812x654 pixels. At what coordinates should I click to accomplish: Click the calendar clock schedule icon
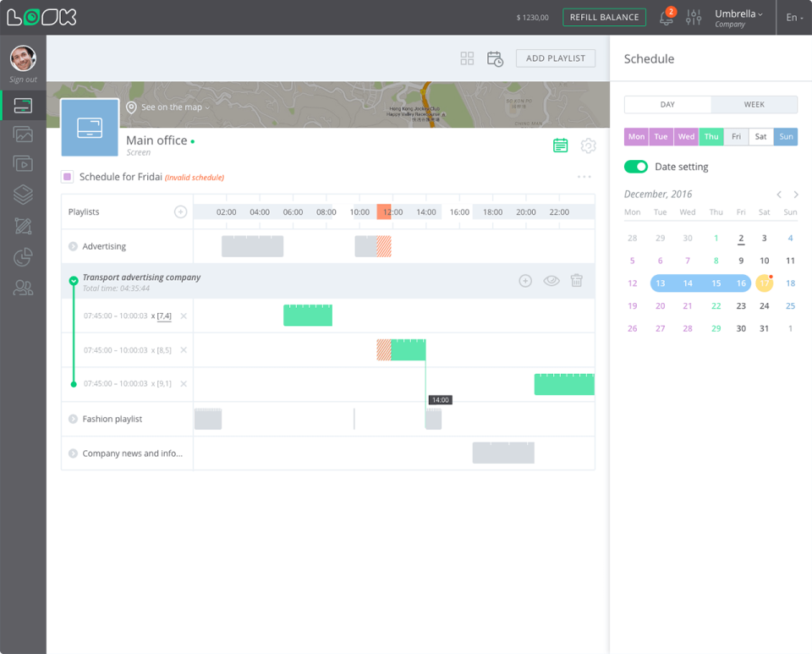click(495, 58)
